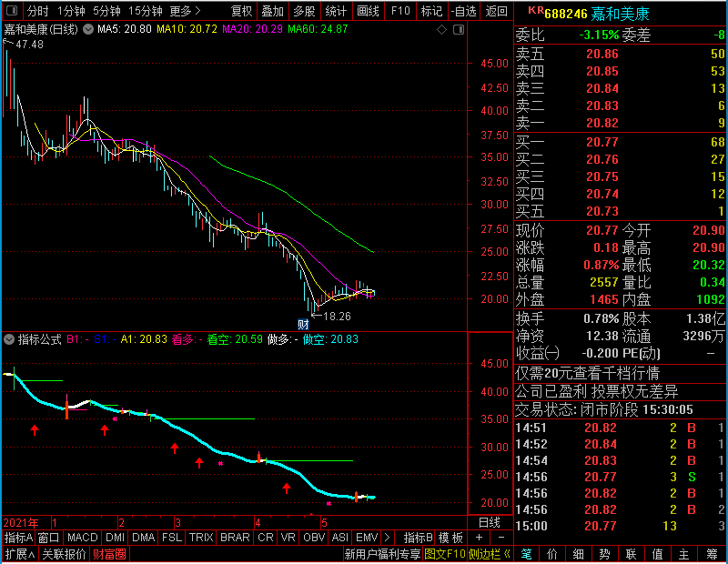Select the 联 linked tab
This screenshot has width=728, height=564.
631,554
